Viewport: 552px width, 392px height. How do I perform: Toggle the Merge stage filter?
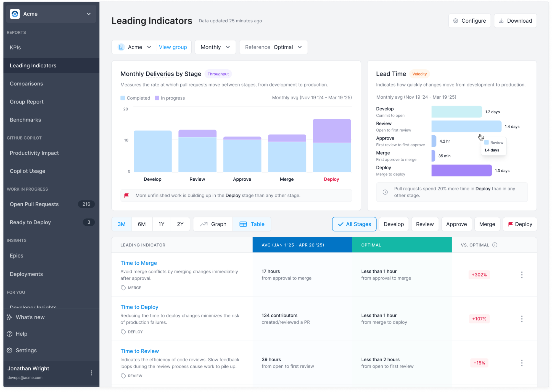[487, 224]
